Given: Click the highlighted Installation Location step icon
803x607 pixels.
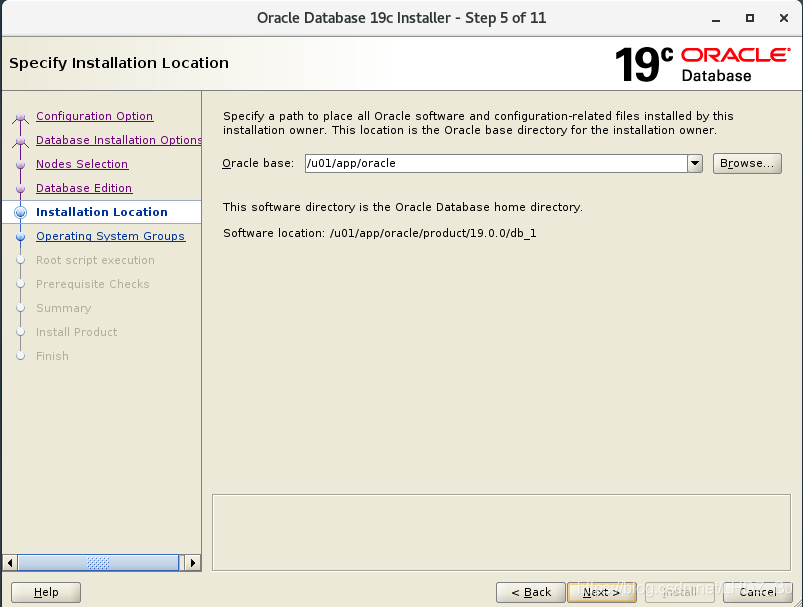Looking at the screenshot, I should (21, 212).
